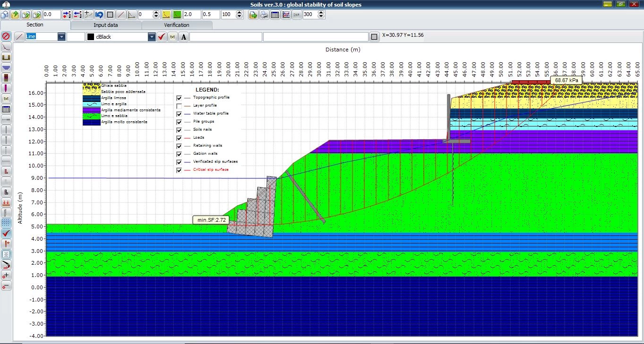Click the green slope profile icon
Image resolution: width=644 pixels, height=344 pixels.
coord(177,15)
